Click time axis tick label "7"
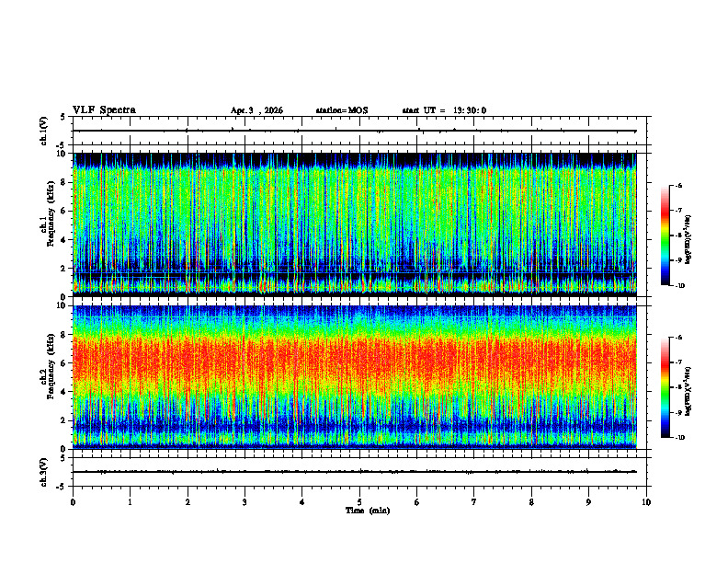Image resolution: width=728 pixels, height=563 pixels. click(474, 502)
